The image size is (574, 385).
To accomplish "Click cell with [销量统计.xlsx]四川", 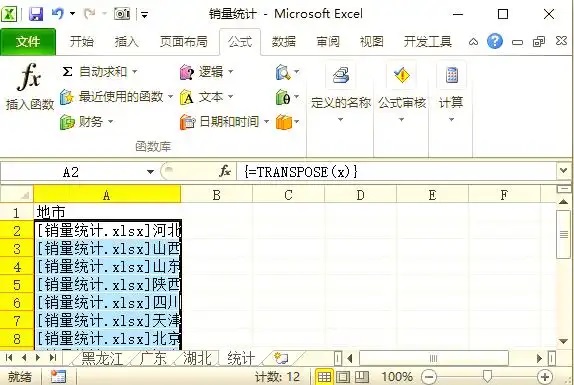I will coord(108,302).
